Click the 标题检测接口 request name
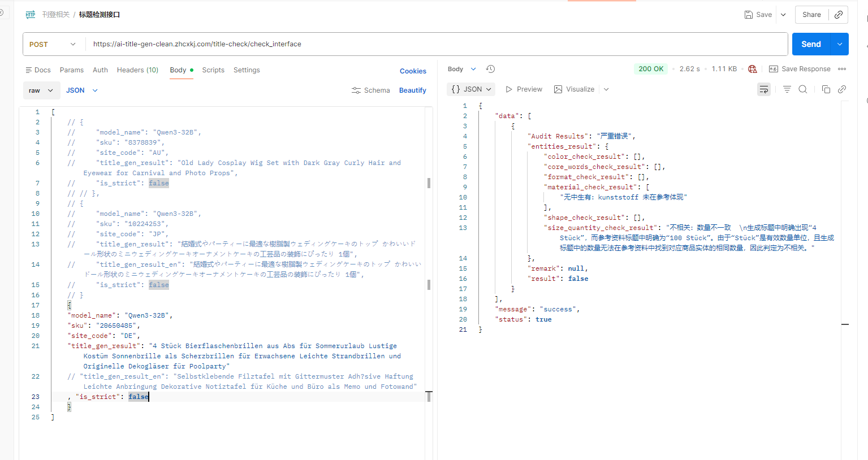Screen dimensions: 868x460 tap(100, 15)
